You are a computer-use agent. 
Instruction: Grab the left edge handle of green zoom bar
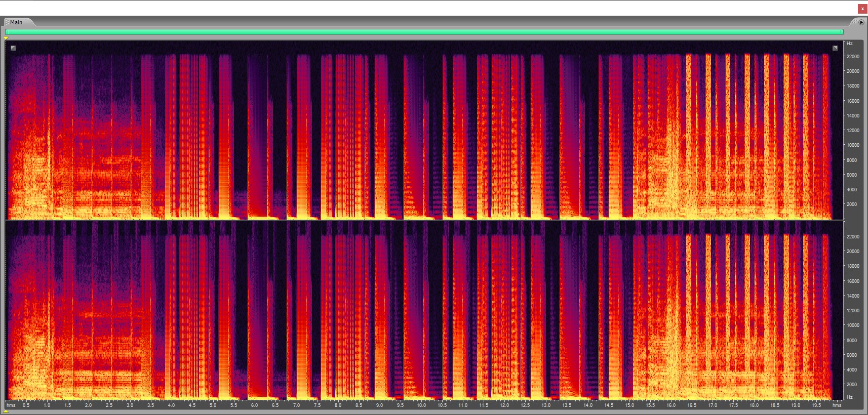(x=7, y=32)
